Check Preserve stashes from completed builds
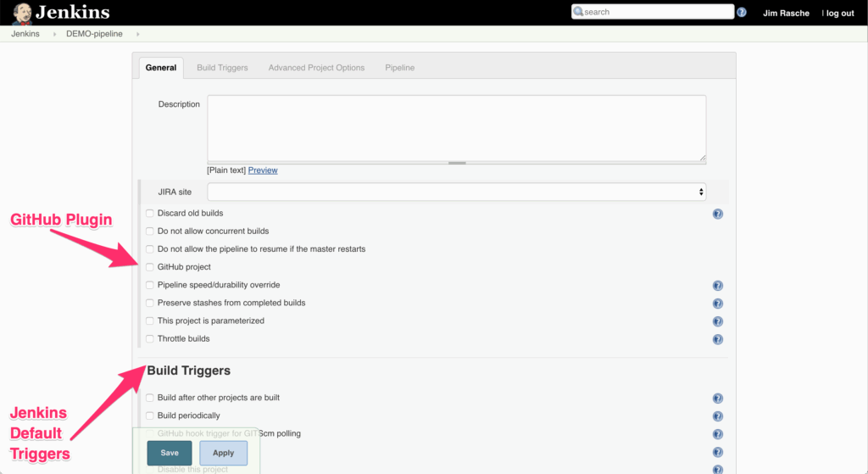The height and width of the screenshot is (474, 868). click(x=149, y=303)
